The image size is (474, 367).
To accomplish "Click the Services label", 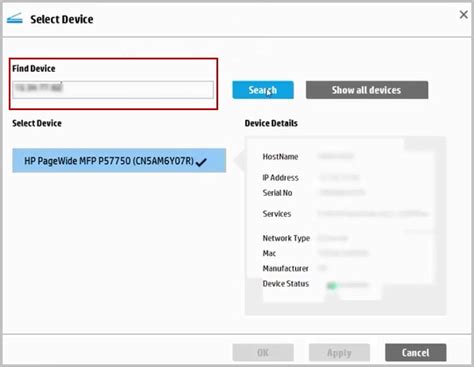I will tap(277, 214).
